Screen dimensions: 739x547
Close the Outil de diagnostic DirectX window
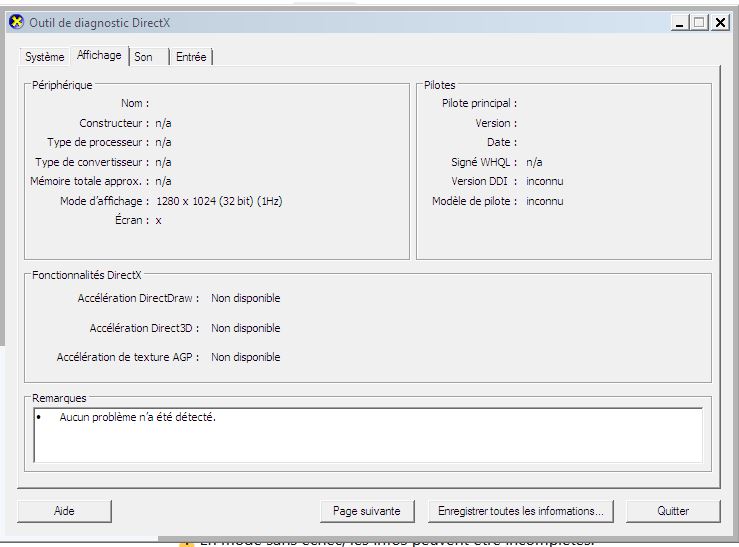pyautogui.click(x=720, y=23)
